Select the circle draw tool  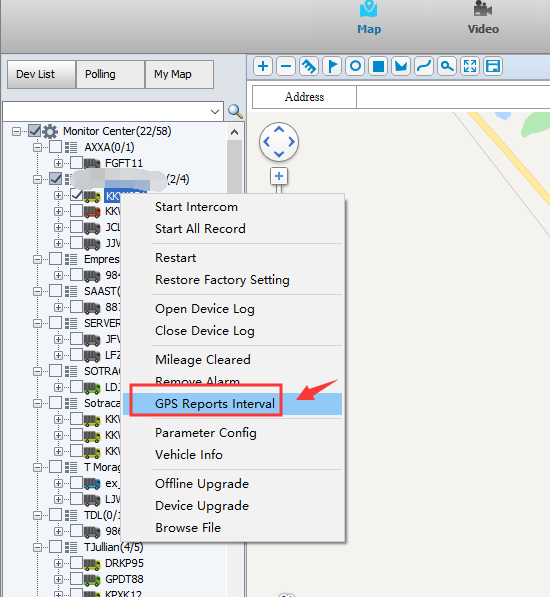tap(355, 66)
